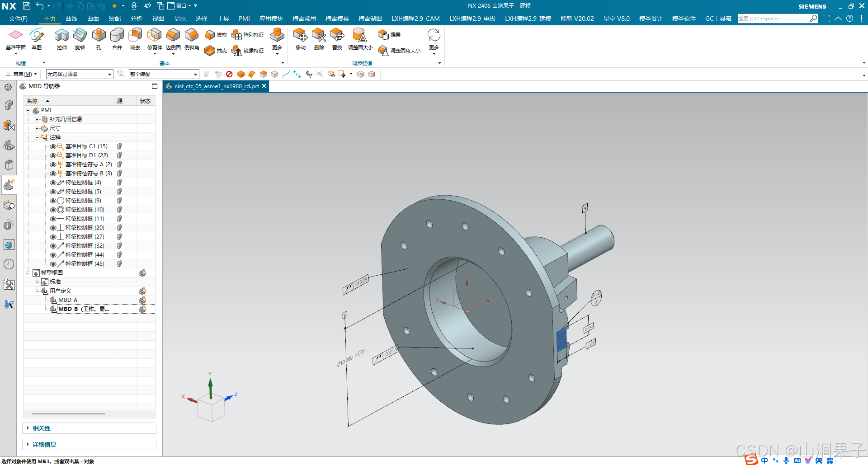Sort by the 名称 column header
This screenshot has width=868, height=465.
(69, 101)
